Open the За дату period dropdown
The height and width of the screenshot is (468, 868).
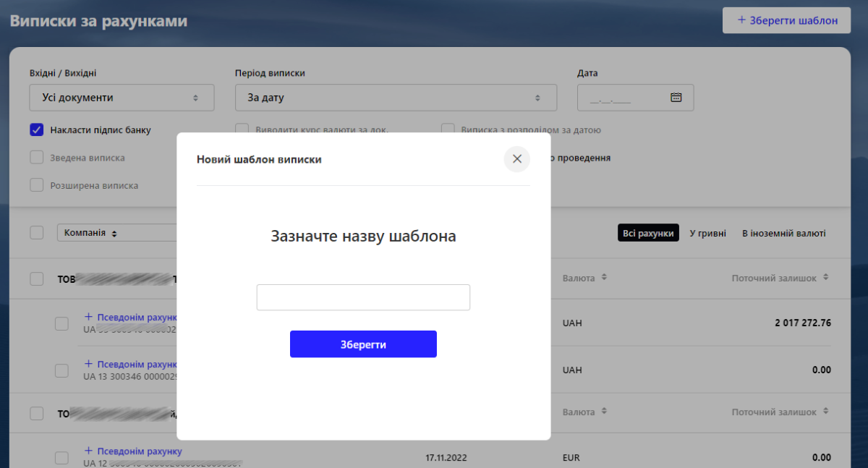(396, 98)
